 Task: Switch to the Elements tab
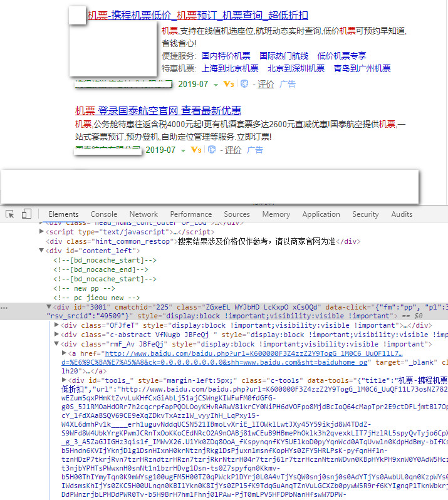[63, 214]
